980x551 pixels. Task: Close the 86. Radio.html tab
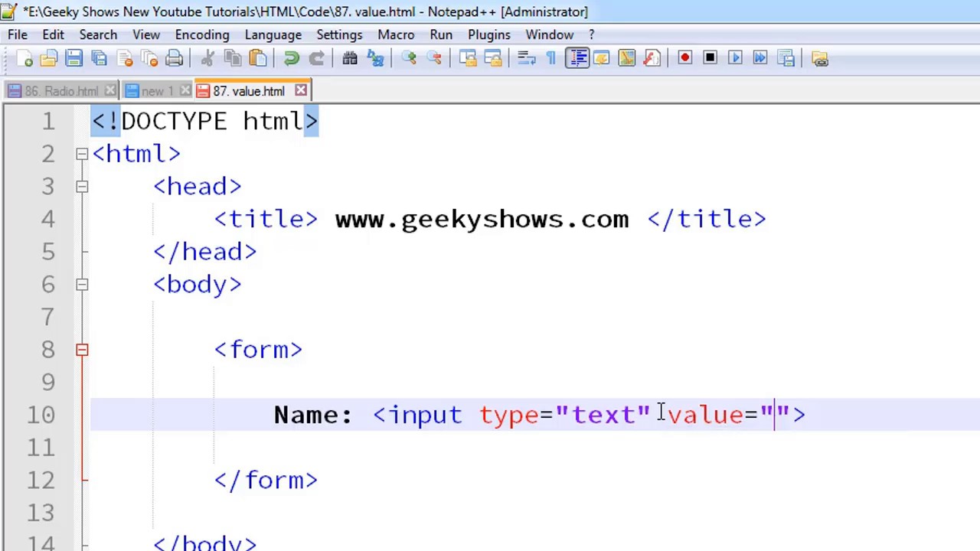(110, 91)
